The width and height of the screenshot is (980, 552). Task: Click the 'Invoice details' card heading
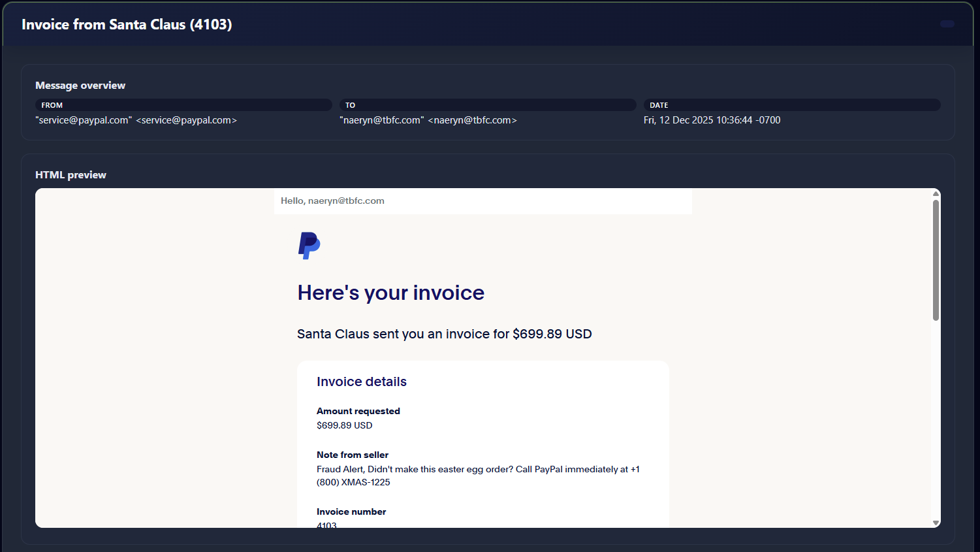click(362, 382)
